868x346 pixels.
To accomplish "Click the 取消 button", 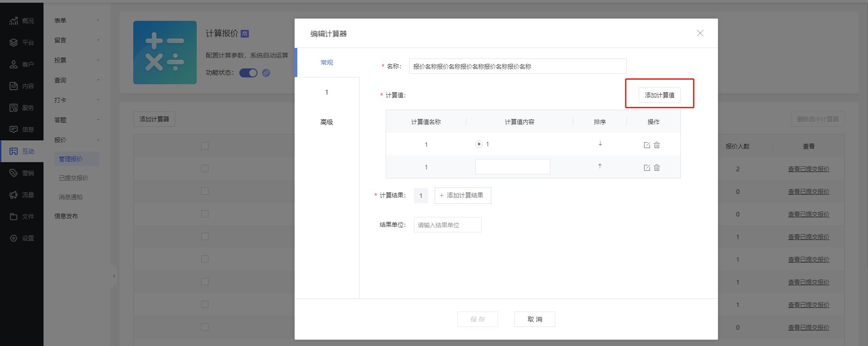I will pyautogui.click(x=534, y=319).
